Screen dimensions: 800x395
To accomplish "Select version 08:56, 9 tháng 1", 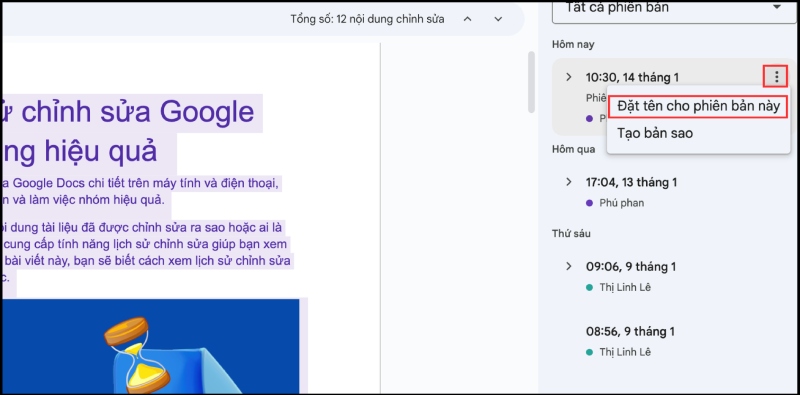I will coord(630,332).
